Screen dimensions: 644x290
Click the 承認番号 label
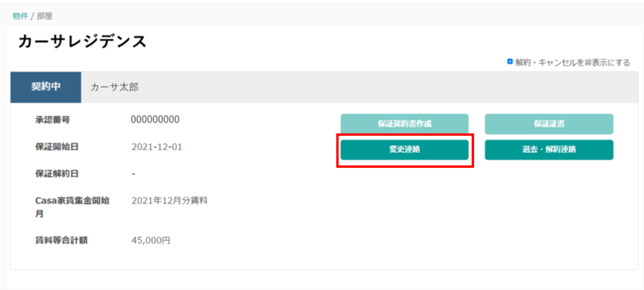52,120
